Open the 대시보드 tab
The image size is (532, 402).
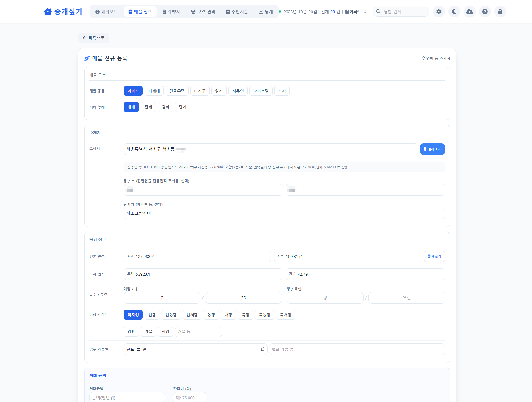[x=107, y=12]
